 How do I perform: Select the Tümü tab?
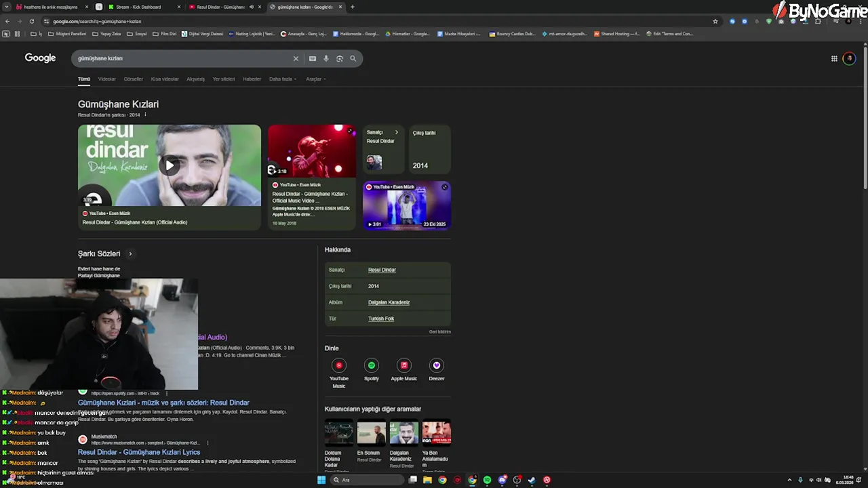[84, 79]
